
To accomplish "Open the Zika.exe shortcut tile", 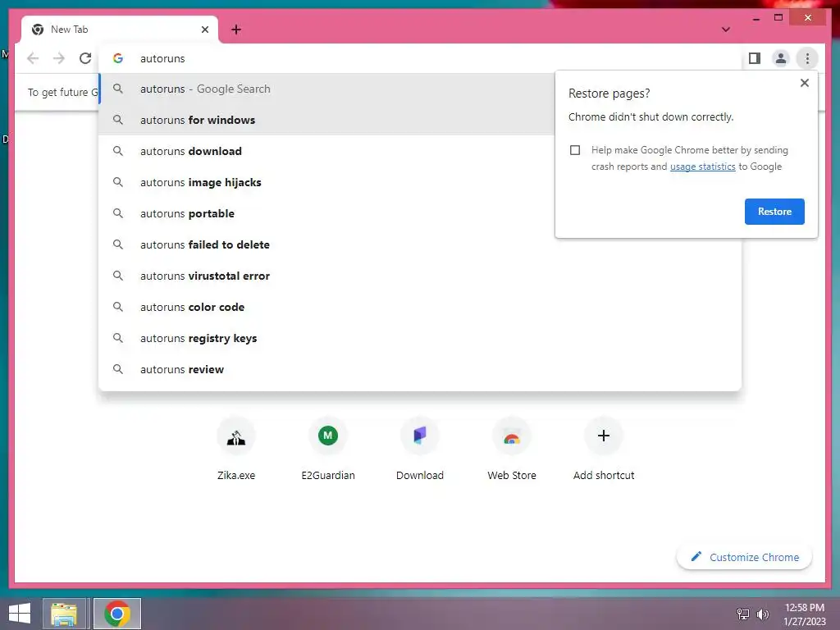I will pyautogui.click(x=236, y=449).
